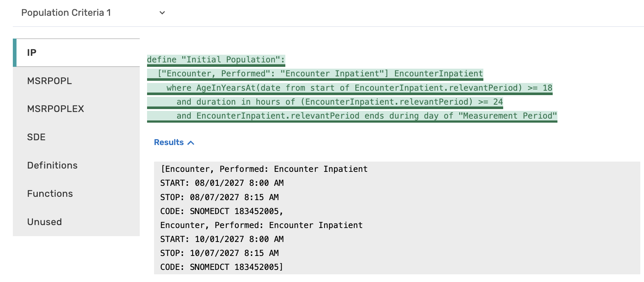This screenshot has width=644, height=282.
Task: Click the duration in hours clause
Action: coord(325,102)
